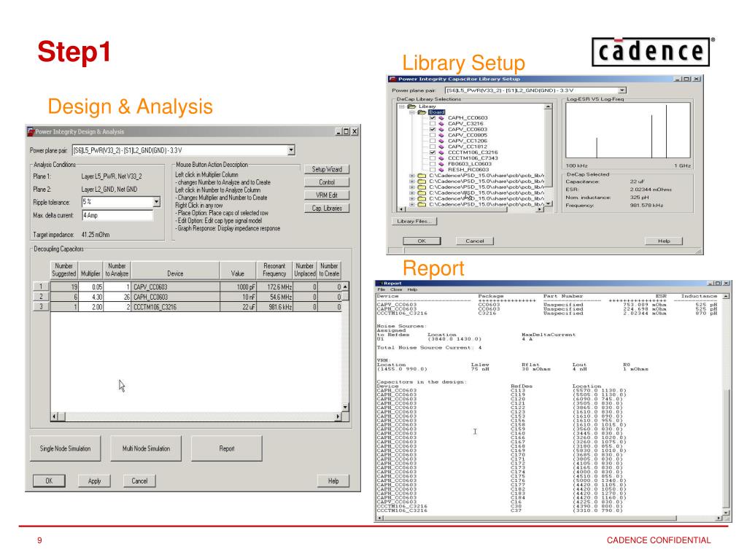
Task: Click Cancel in Library Setup dialog
Action: pos(474,241)
